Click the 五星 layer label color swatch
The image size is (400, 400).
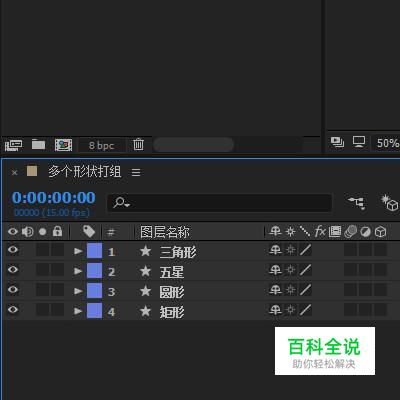coord(94,271)
